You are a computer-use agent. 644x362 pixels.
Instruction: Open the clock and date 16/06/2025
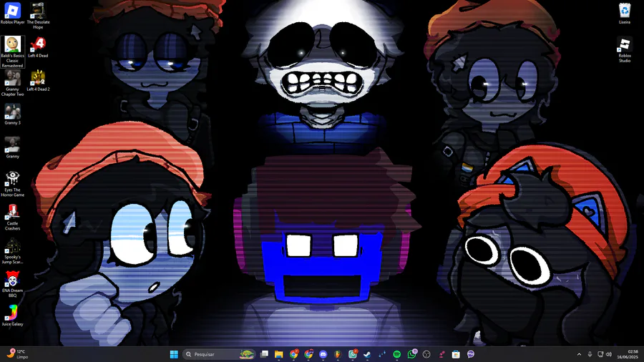(628, 354)
